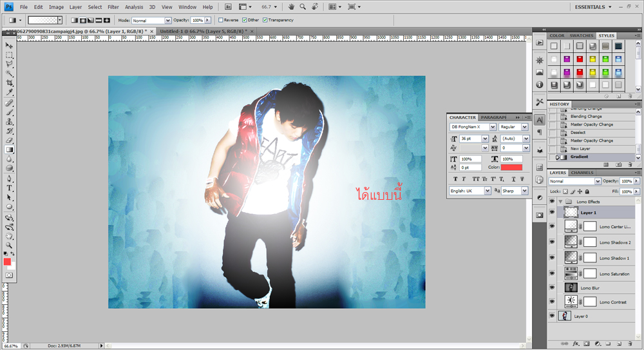The width and height of the screenshot is (644, 350).
Task: Select the Zoom tool in toolbox
Action: click(9, 245)
